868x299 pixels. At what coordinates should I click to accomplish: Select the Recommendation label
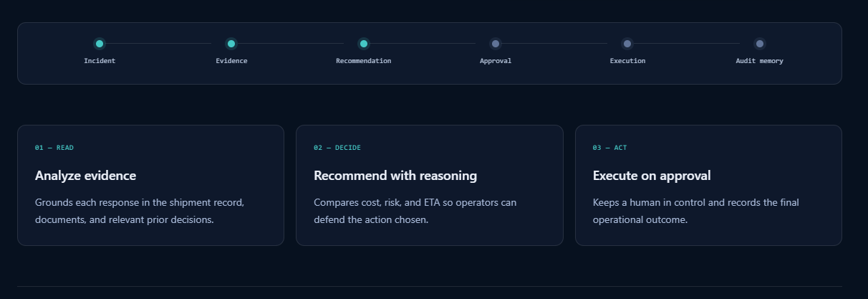click(364, 61)
